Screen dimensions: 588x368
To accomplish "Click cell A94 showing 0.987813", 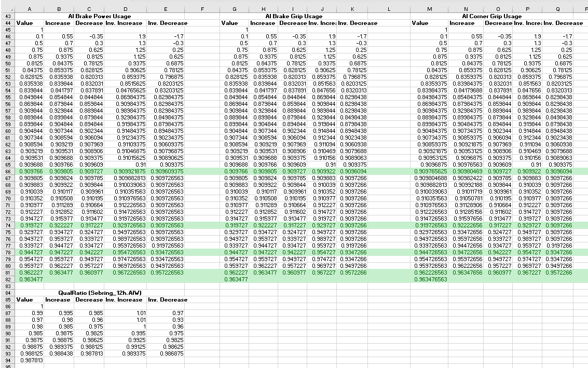I will (x=30, y=361).
